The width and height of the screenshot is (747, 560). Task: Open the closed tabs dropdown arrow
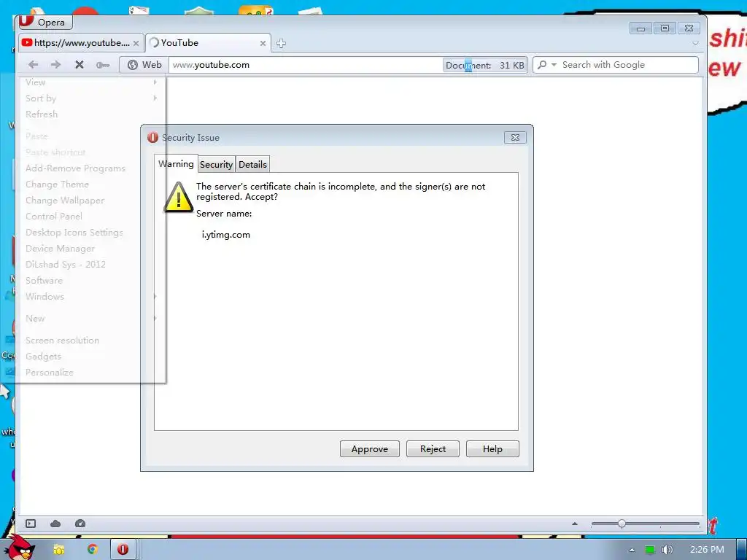pos(695,43)
